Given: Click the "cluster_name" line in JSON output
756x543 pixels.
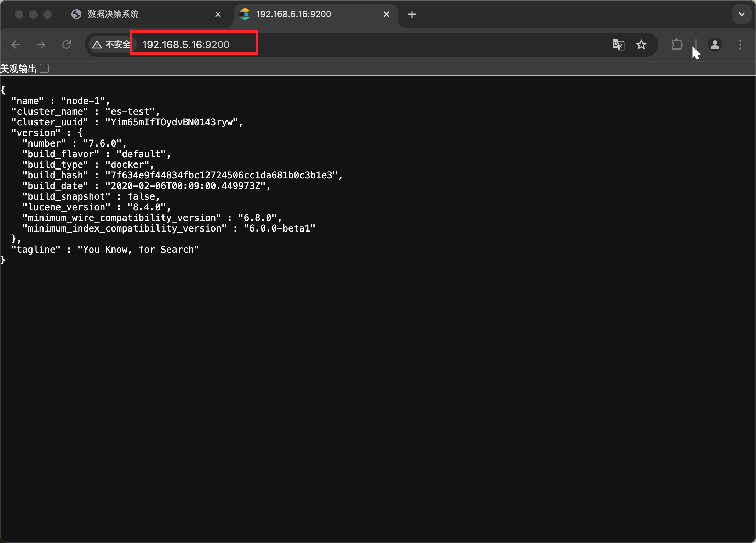Looking at the screenshot, I should (85, 112).
